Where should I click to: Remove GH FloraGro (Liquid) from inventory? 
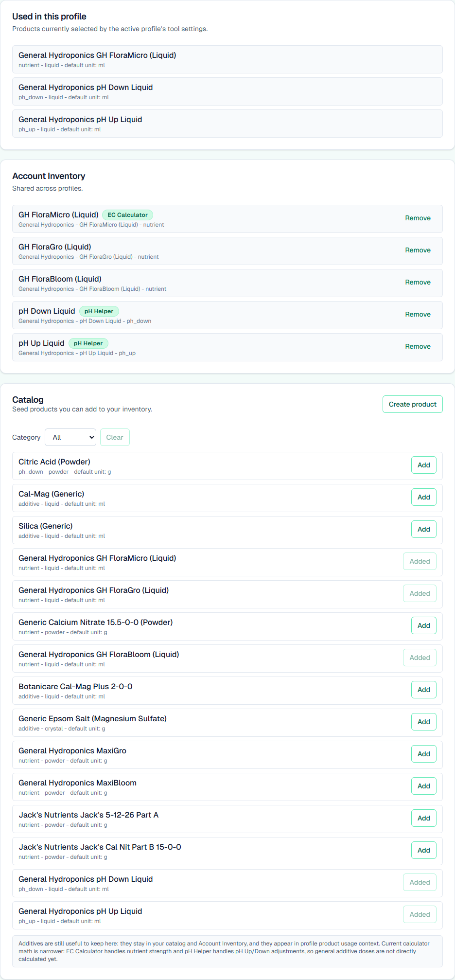tap(418, 250)
